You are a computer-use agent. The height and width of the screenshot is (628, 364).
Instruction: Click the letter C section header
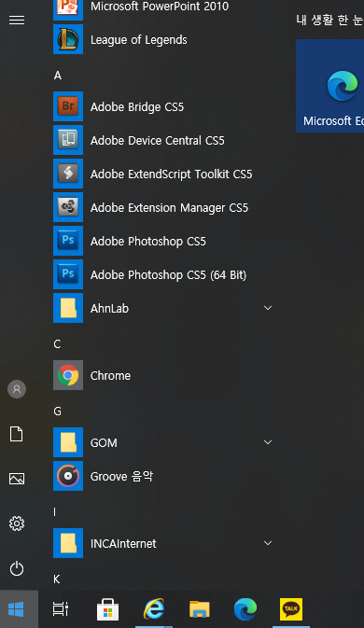[x=57, y=344]
